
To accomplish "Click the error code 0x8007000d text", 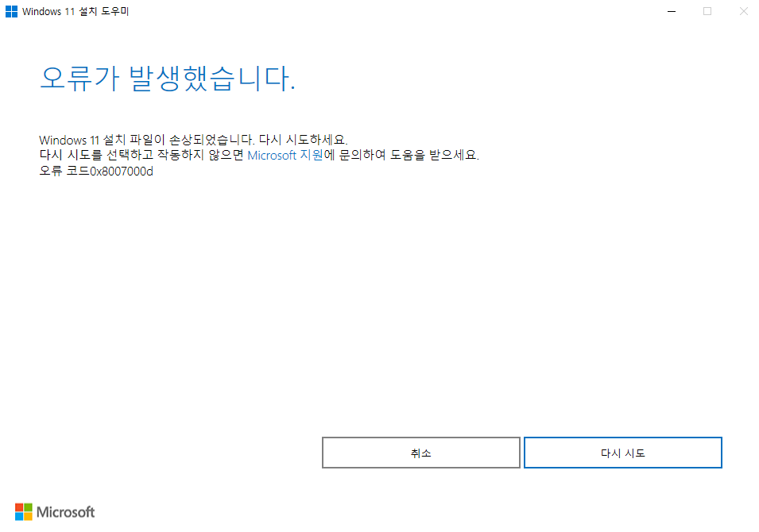I will (x=122, y=172).
